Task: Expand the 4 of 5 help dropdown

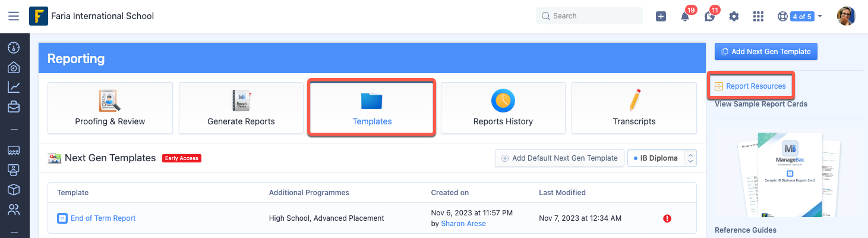Action: [x=806, y=17]
